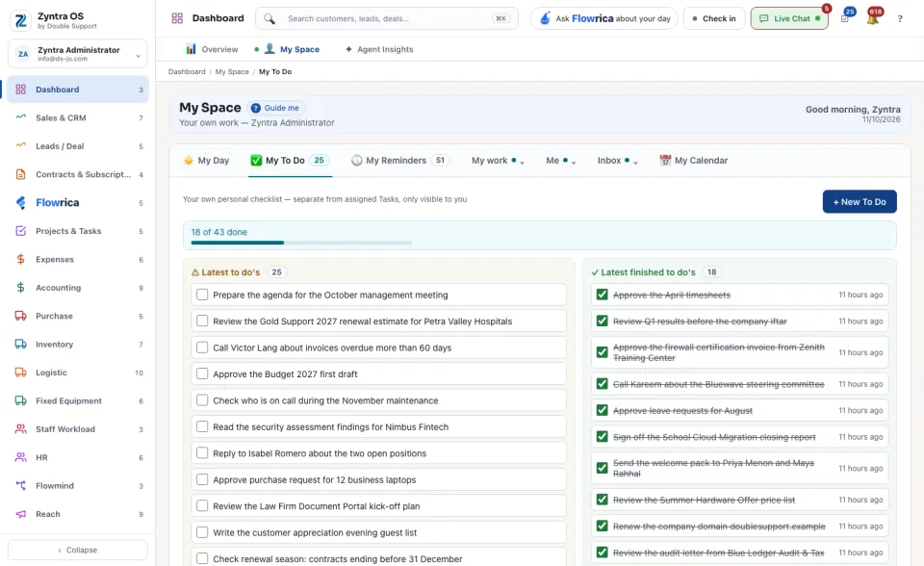
Task: Click the Flowrica logo icon in sidebar
Action: [x=20, y=202]
